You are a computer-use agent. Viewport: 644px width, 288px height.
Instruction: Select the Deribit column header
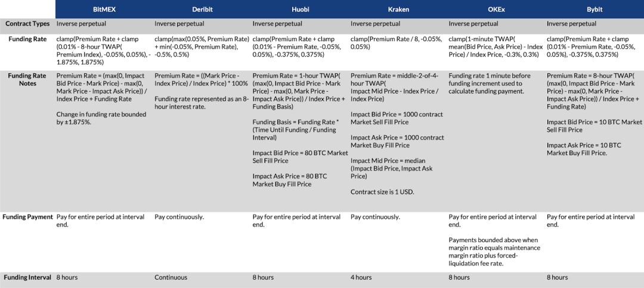tap(202, 10)
